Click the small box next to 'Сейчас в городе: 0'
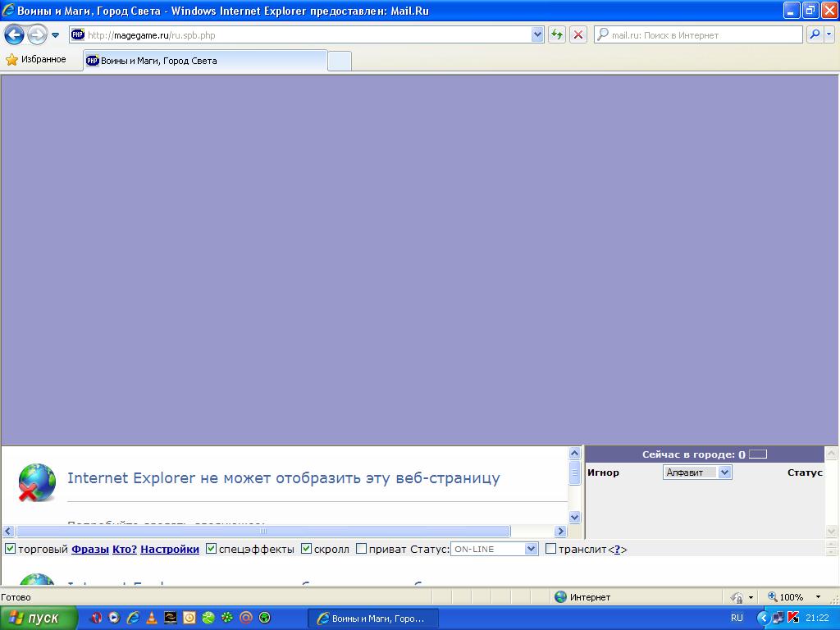This screenshot has height=630, width=840. coord(757,454)
